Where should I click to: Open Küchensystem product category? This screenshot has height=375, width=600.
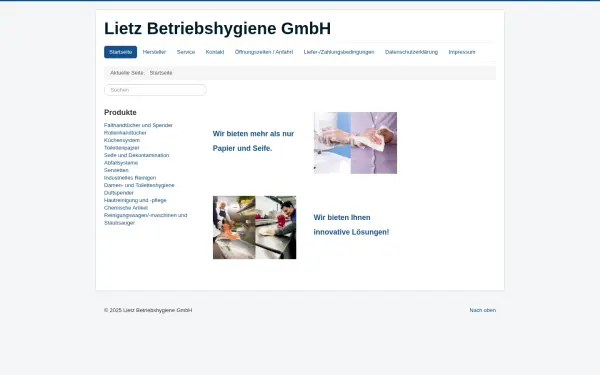coord(122,140)
